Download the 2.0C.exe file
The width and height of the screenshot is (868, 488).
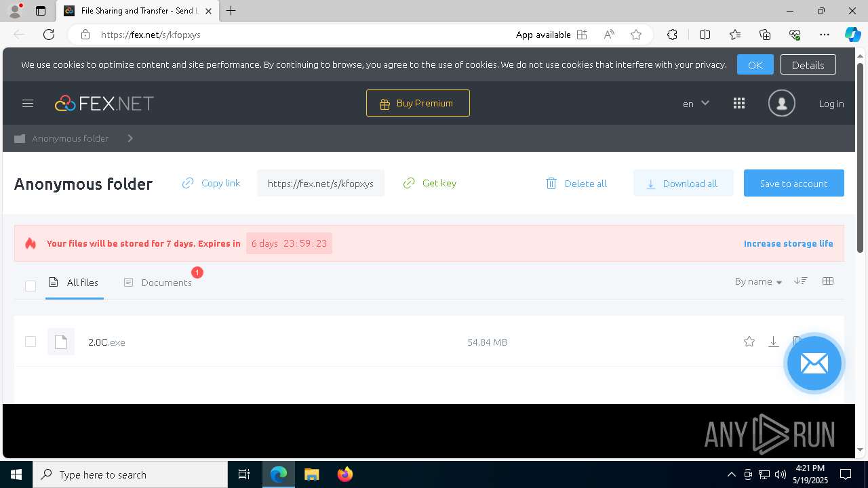click(773, 342)
